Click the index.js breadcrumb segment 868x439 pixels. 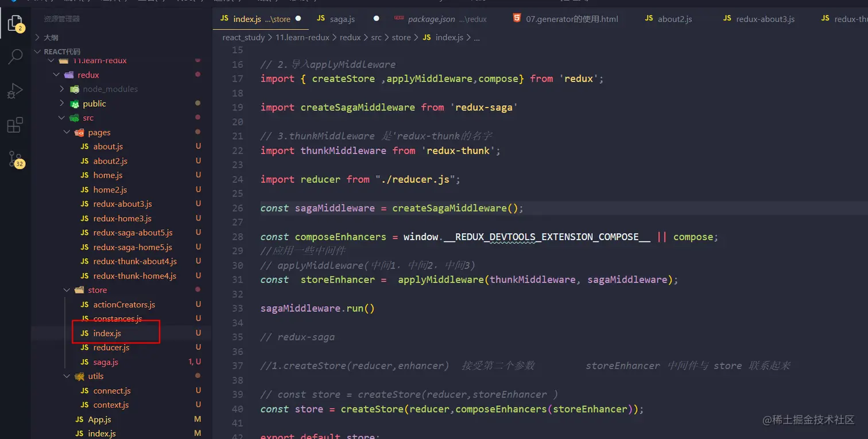coord(449,37)
